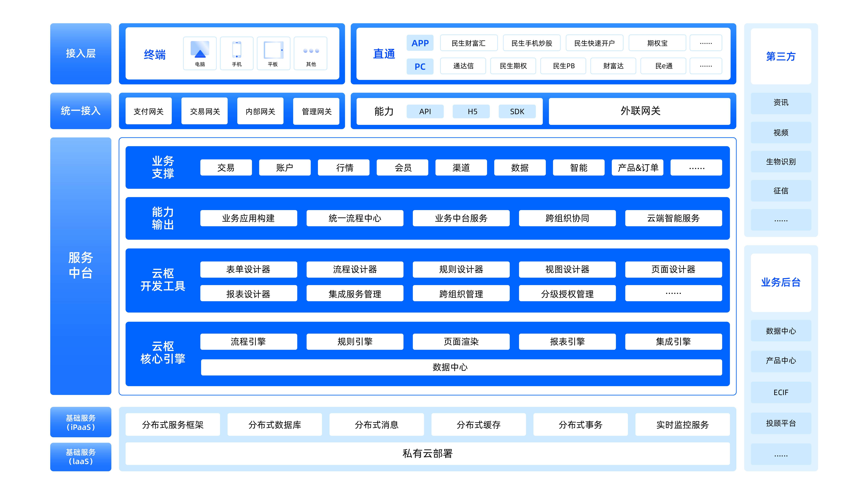Click 报表引擎 engine box
The image size is (868, 488).
[567, 342]
